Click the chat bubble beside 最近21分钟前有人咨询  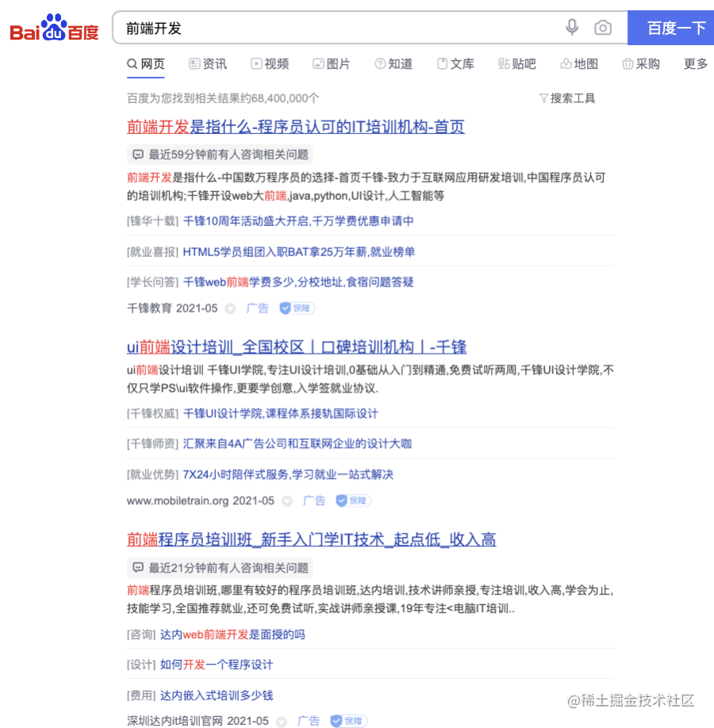pyautogui.click(x=138, y=567)
